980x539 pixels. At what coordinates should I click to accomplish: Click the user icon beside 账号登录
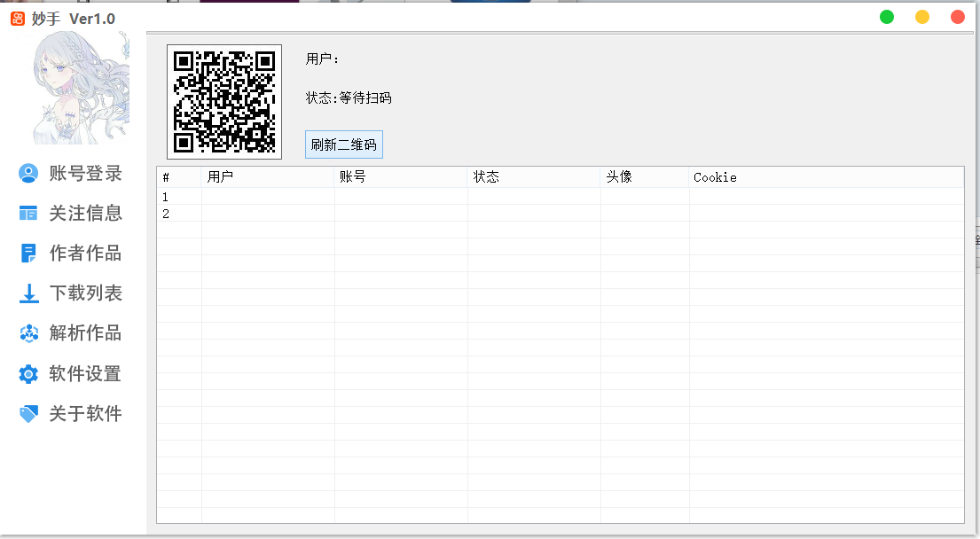click(x=28, y=174)
